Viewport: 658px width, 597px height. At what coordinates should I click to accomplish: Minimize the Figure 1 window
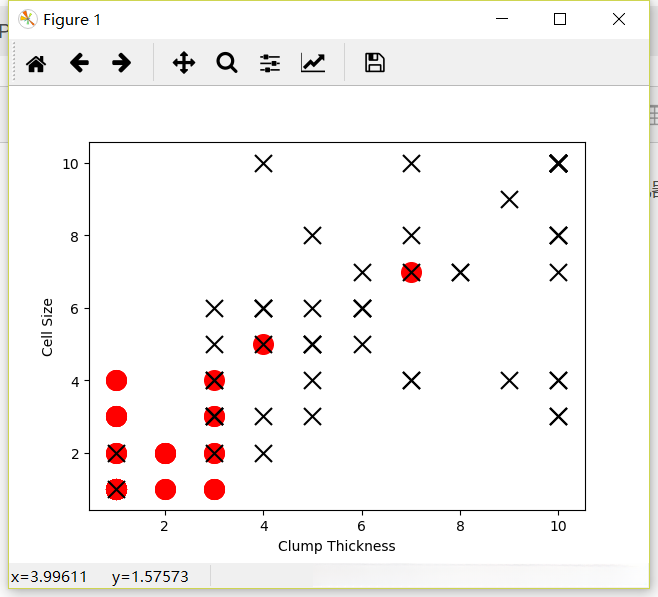[502, 19]
